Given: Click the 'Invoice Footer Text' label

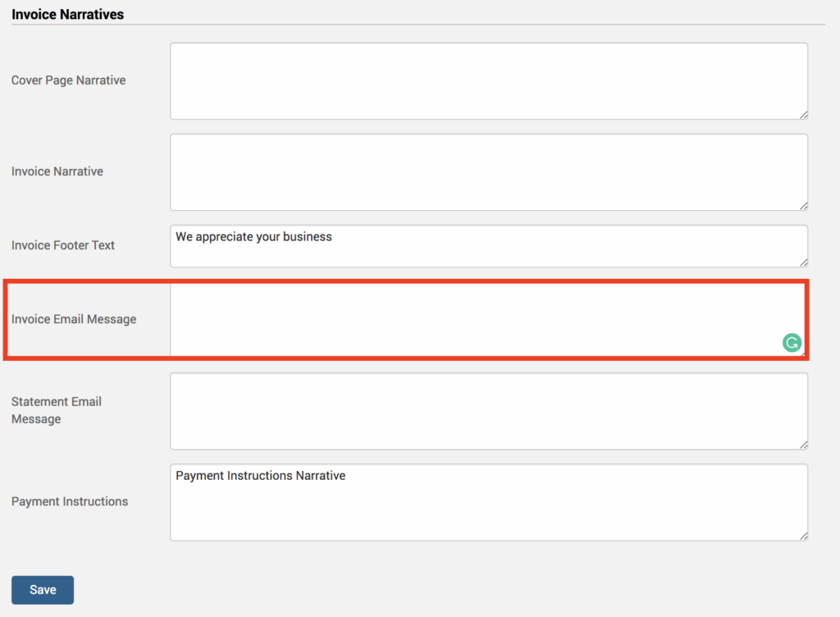Looking at the screenshot, I should 63,245.
